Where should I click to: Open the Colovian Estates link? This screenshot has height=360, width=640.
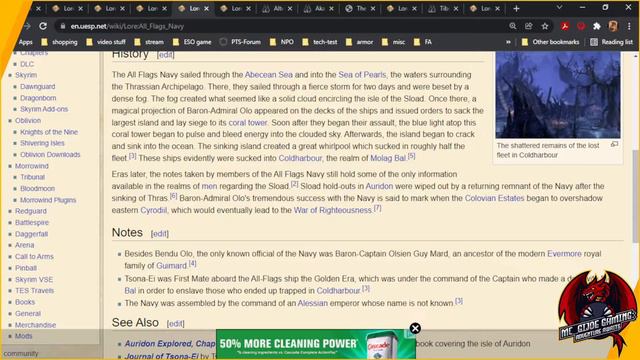(x=494, y=198)
